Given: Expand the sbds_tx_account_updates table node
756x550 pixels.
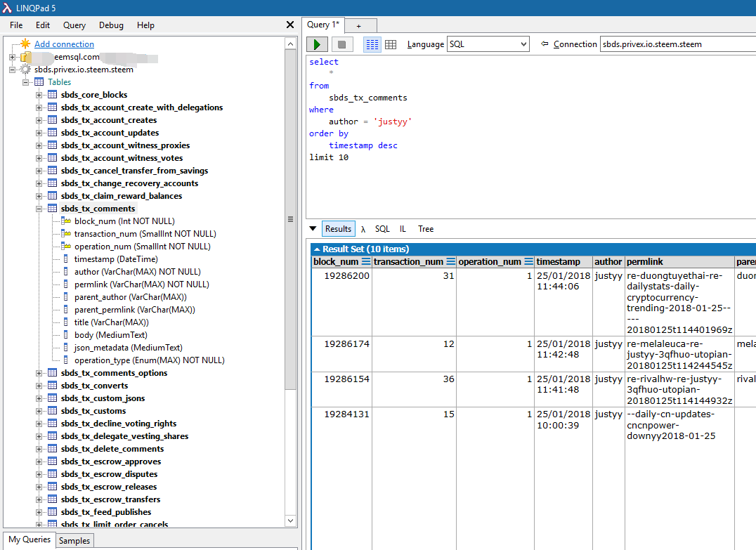Looking at the screenshot, I should [x=39, y=133].
